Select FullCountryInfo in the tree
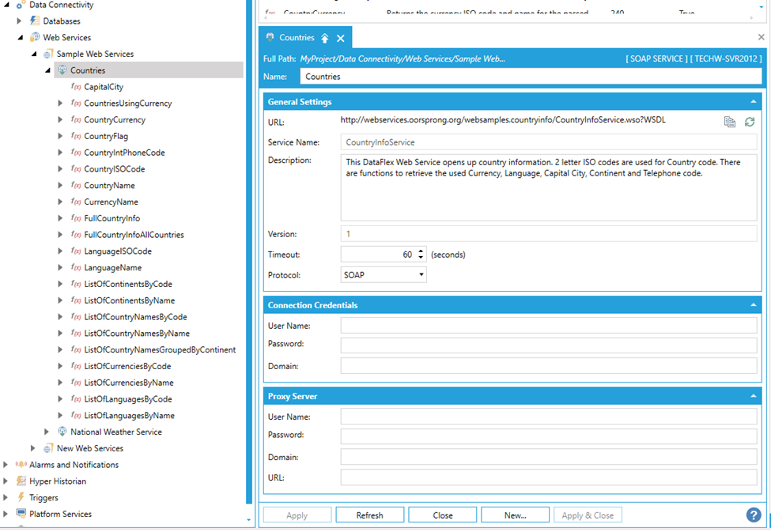This screenshot has width=771, height=532. click(111, 218)
